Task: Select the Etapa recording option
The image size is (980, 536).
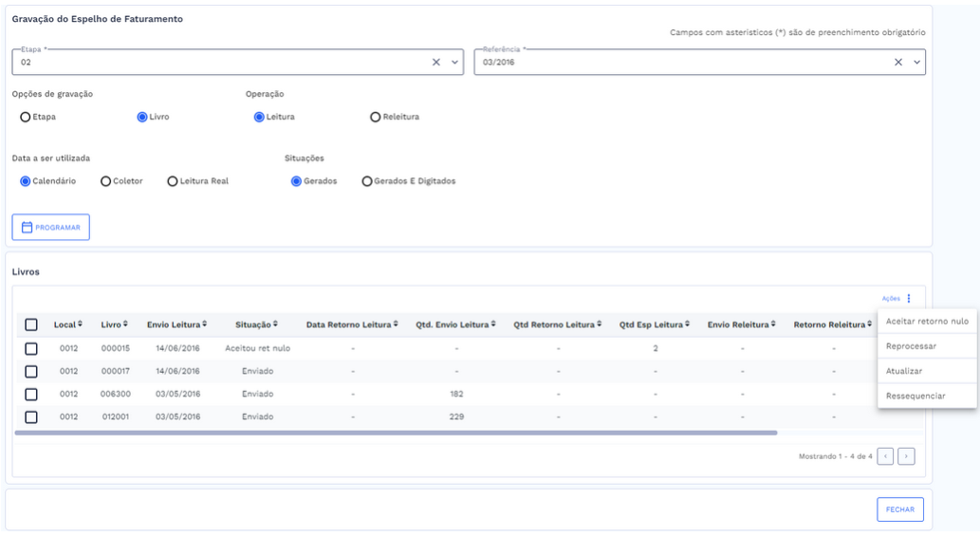Action: (x=26, y=118)
